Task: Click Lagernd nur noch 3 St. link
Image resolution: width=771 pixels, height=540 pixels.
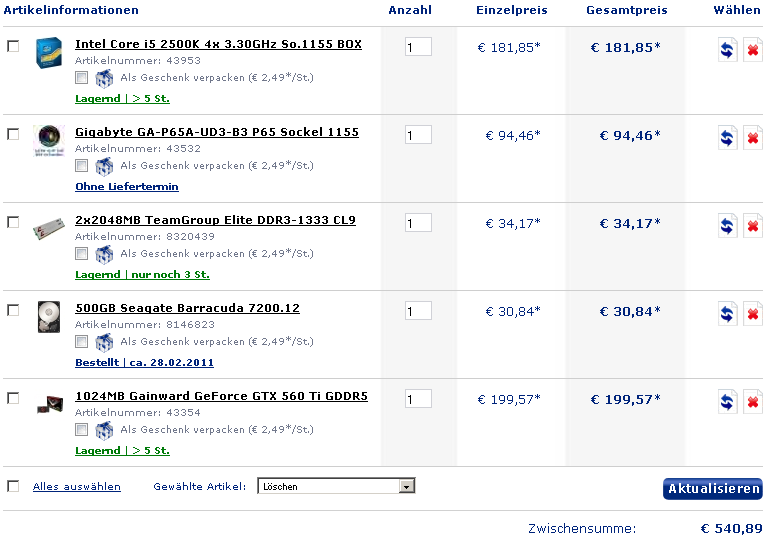Action: (142, 275)
